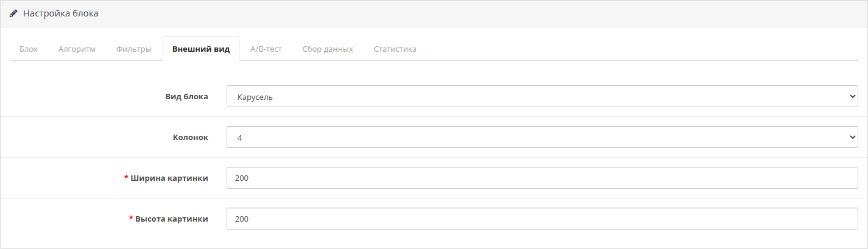
Task: Click the pencil icon beside Настройка блока
Action: 14,13
